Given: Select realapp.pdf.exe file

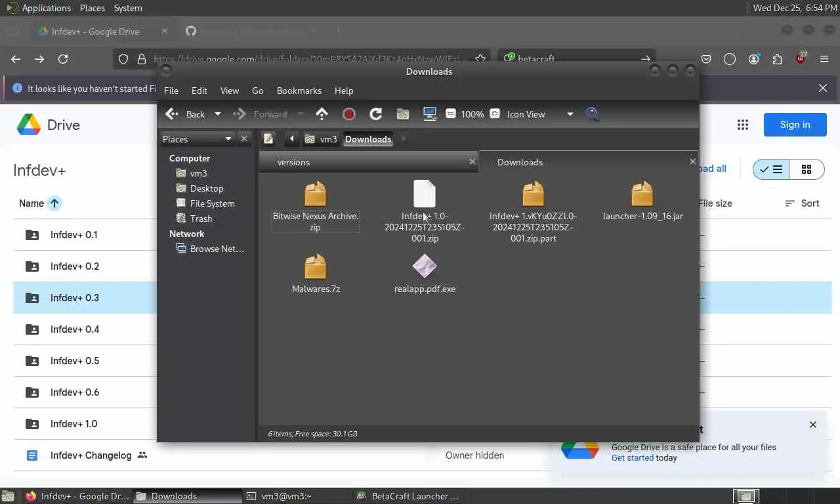Looking at the screenshot, I should [x=425, y=274].
